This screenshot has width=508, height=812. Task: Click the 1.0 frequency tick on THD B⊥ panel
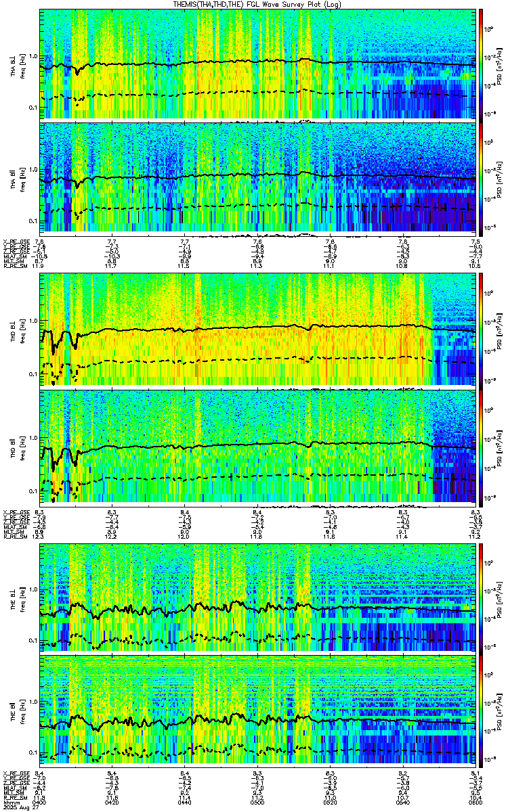pyautogui.click(x=32, y=321)
